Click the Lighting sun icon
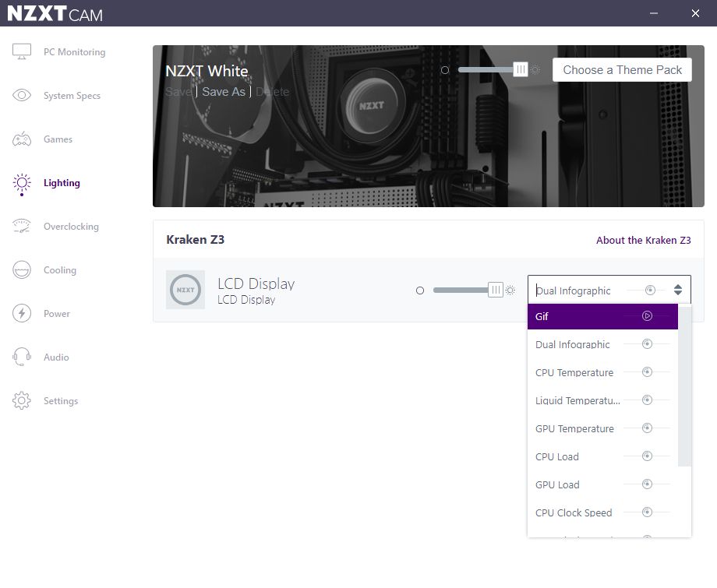717x588 pixels. tap(22, 183)
